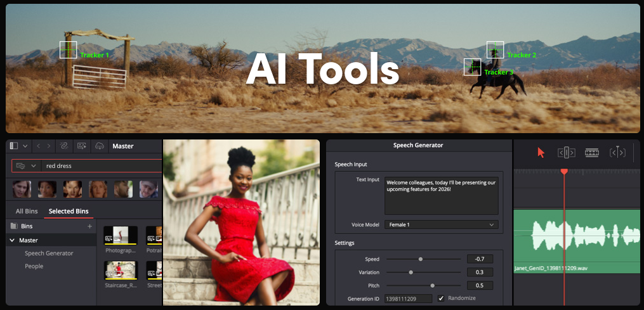The image size is (644, 310).
Task: Open the Speech Generator bin
Action: (49, 254)
